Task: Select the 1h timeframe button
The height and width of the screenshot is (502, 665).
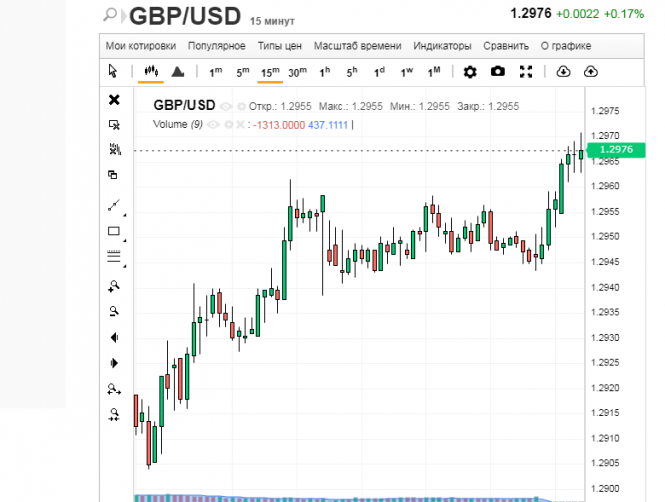Action: (x=325, y=72)
